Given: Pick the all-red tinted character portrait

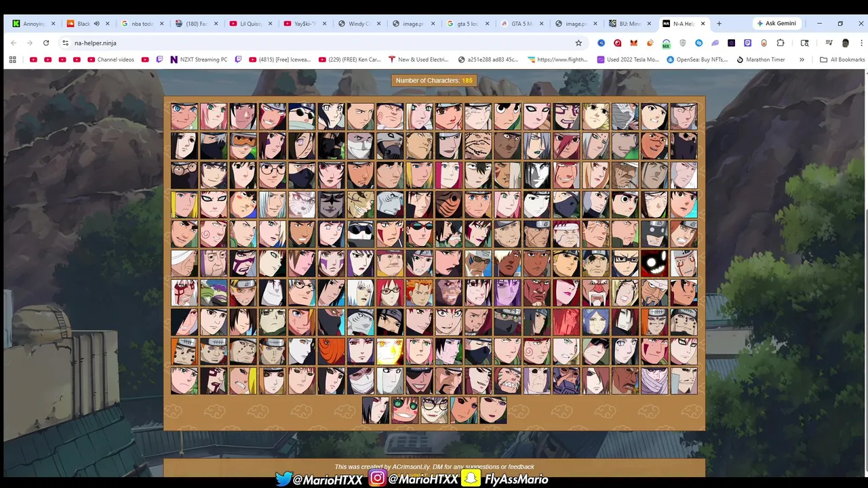Looking at the screenshot, I should tap(566, 322).
